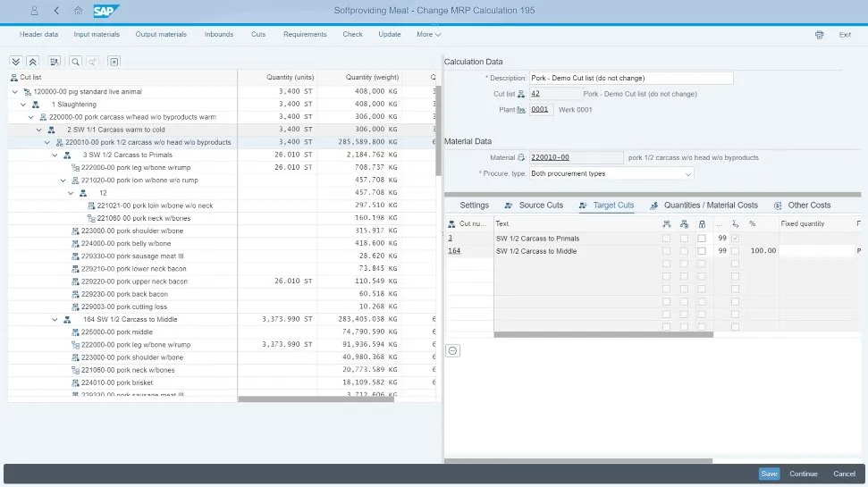
Task: Click the magnifier Find icon above cut list
Action: tap(75, 62)
